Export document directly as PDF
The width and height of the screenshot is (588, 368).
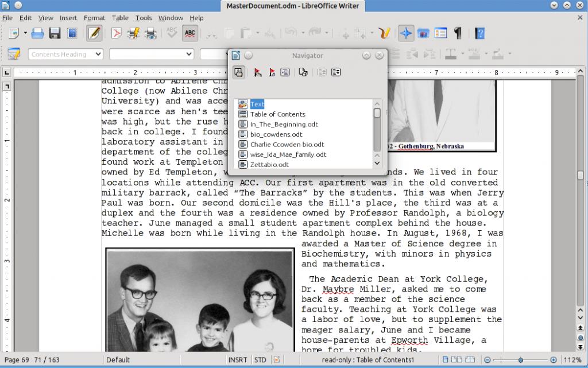[x=117, y=33]
